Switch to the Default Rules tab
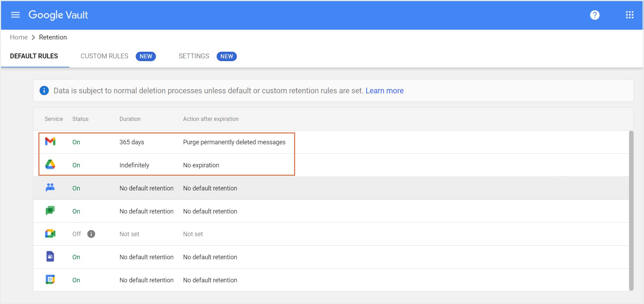 (34, 56)
